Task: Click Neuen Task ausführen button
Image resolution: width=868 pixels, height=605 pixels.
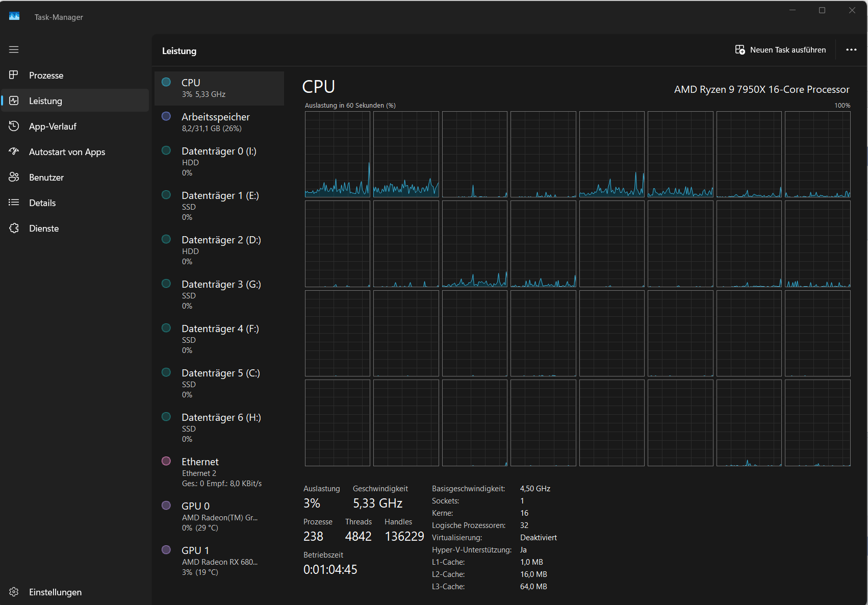Action: click(x=781, y=49)
